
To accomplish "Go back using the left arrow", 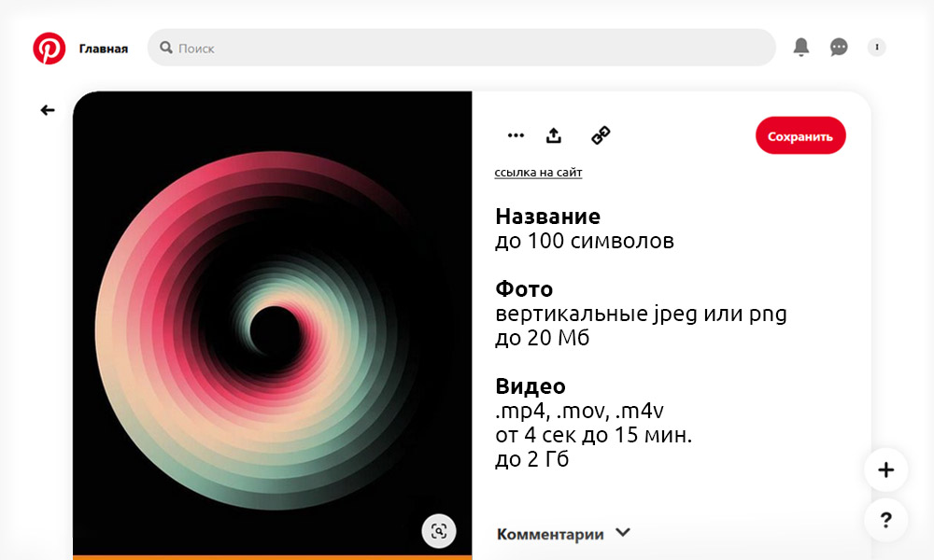I will coord(48,110).
